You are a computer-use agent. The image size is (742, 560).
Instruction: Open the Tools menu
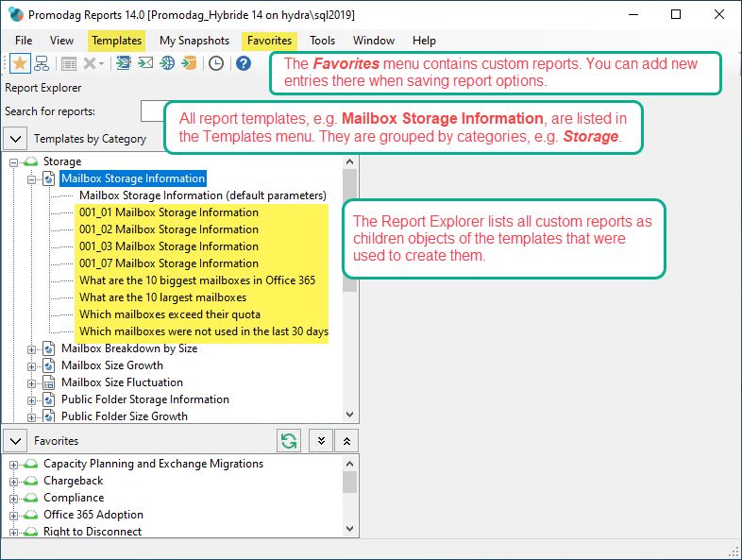pyautogui.click(x=322, y=41)
